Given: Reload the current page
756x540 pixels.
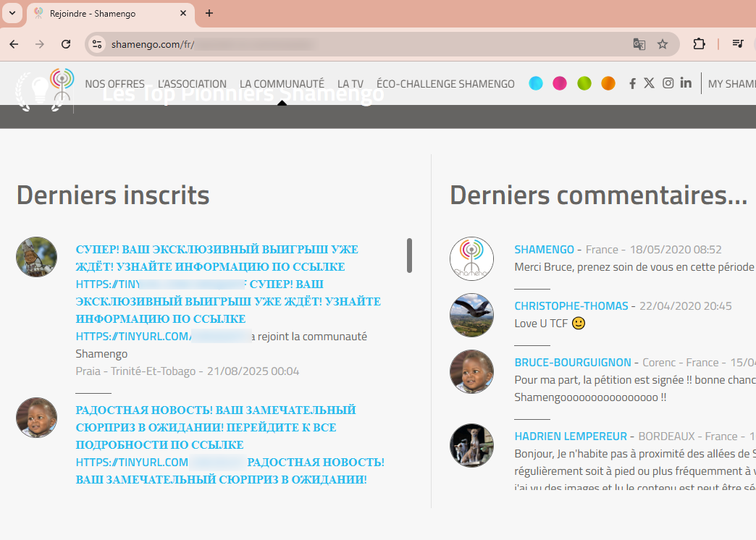Looking at the screenshot, I should (66, 44).
